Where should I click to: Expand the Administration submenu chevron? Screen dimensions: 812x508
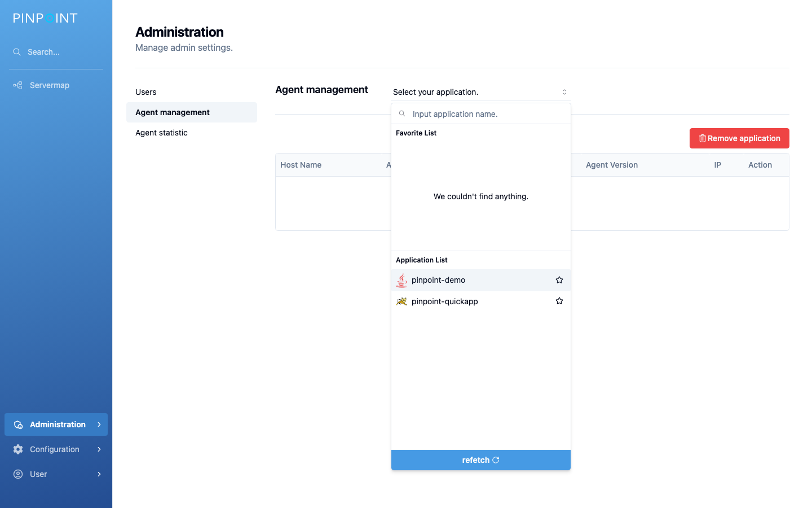pyautogui.click(x=99, y=424)
